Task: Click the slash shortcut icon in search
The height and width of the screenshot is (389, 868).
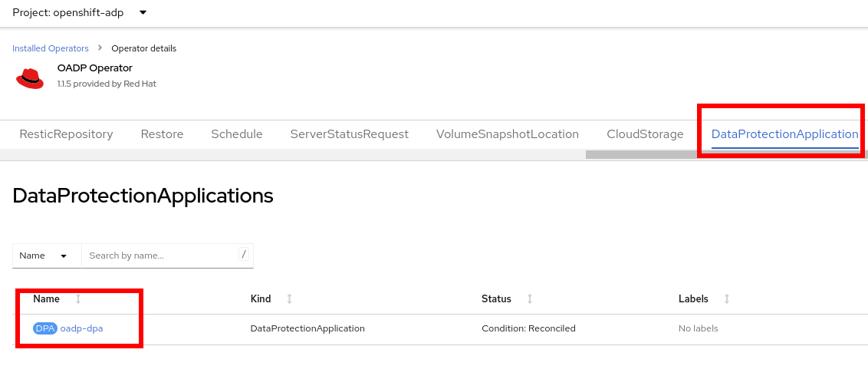Action: (244, 254)
